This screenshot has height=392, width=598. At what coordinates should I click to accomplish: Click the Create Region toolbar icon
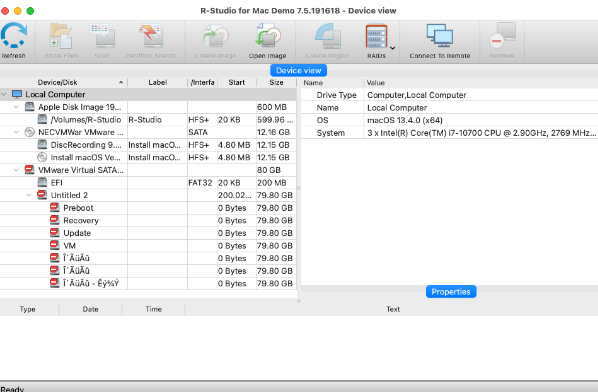click(x=327, y=36)
